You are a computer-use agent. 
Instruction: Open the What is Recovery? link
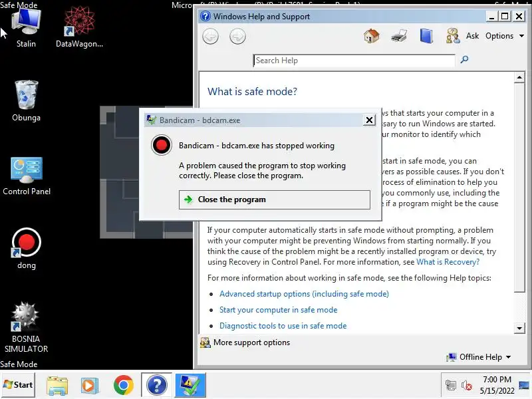point(448,262)
